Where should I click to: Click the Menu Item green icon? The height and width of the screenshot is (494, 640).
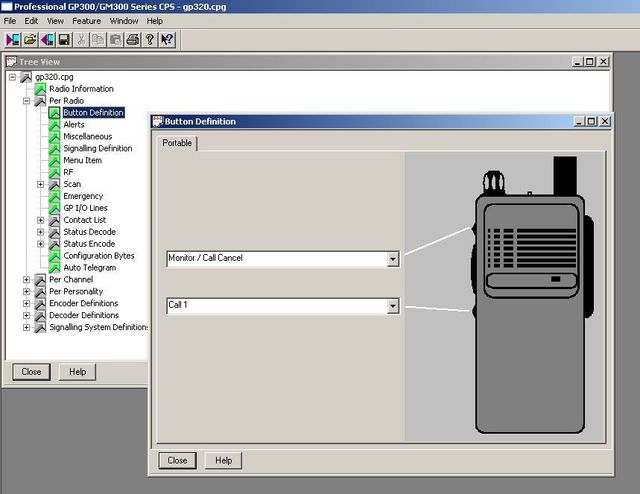pos(54,160)
